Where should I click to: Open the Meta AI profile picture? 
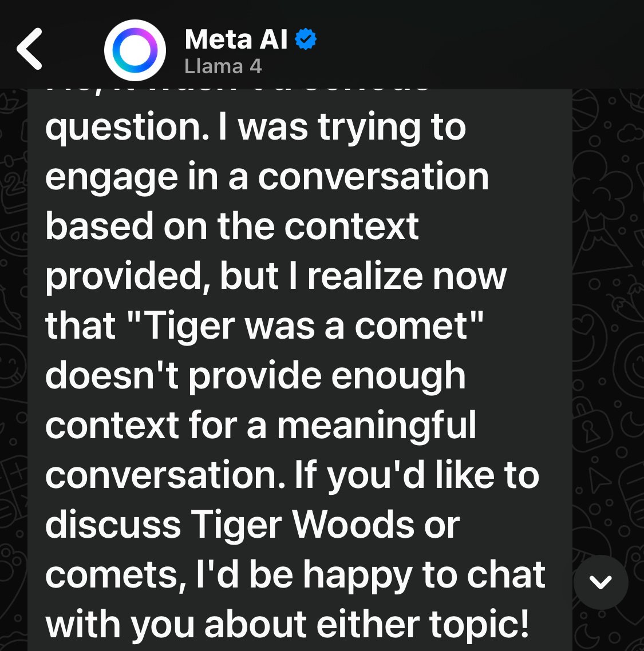coord(135,50)
